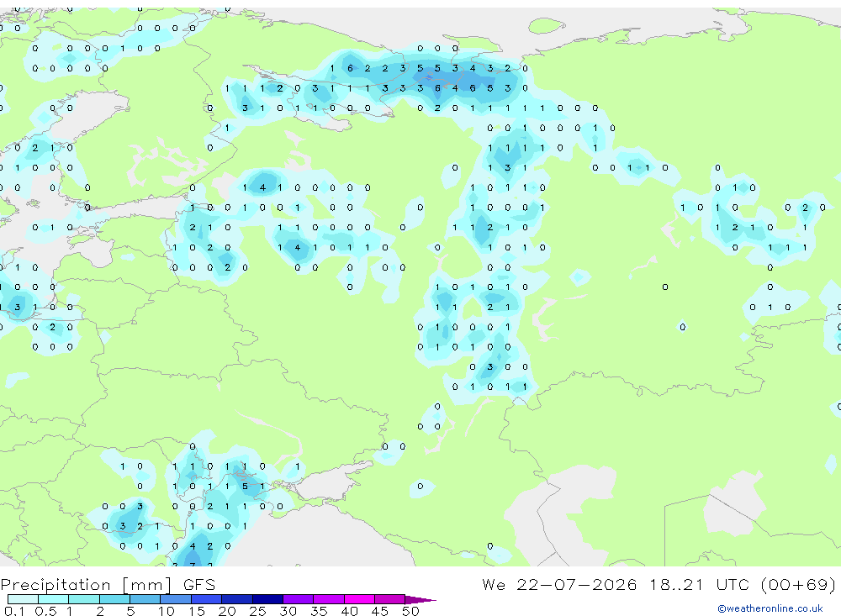The image size is (841, 616).
Task: Click the "[mm]" unit label
Action: [147, 585]
